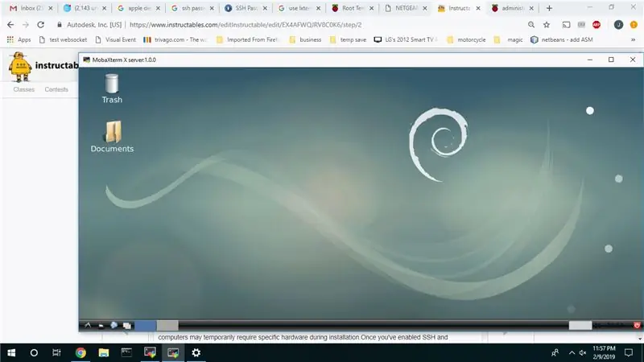644x362 pixels.
Task: Click the red shutdown icon in LXDE panel
Action: (637, 326)
